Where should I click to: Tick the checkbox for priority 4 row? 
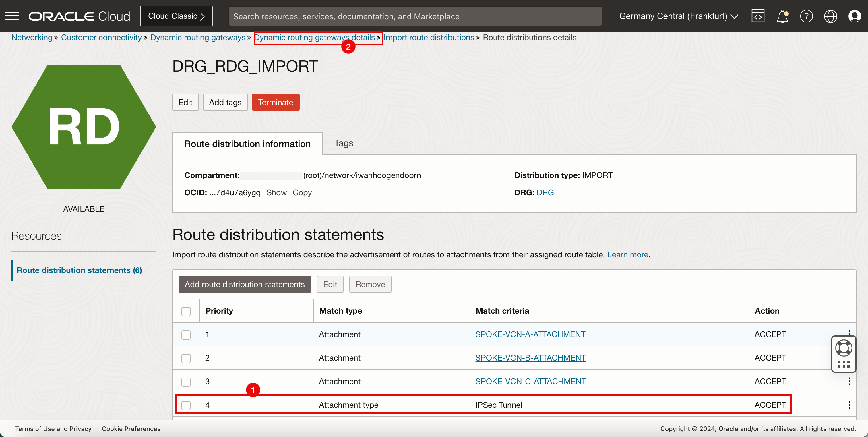[x=186, y=405]
